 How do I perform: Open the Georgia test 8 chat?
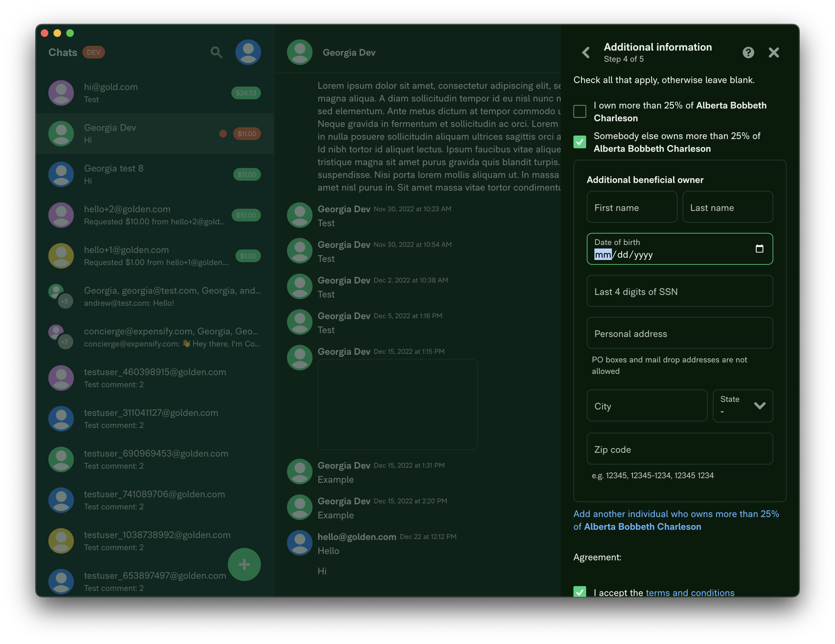[155, 174]
